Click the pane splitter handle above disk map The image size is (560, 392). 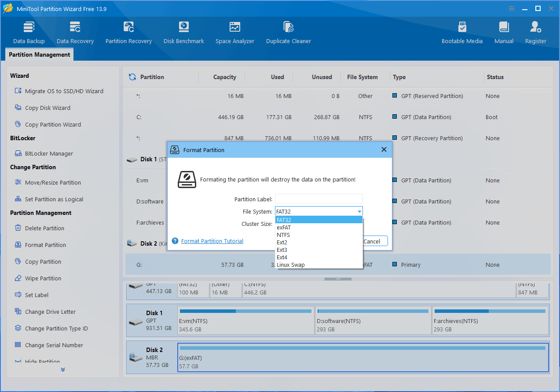pos(338,279)
